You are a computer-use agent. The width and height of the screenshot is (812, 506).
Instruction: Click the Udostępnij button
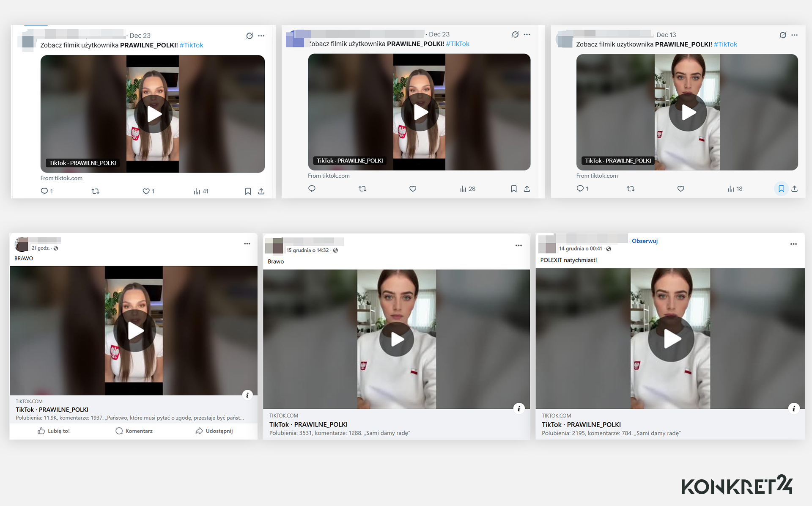coord(214,431)
